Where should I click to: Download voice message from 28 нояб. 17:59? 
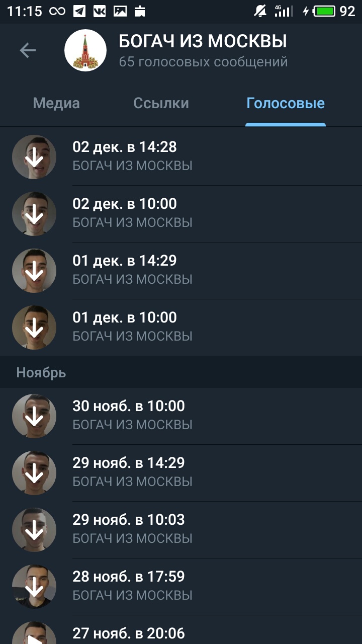34,587
